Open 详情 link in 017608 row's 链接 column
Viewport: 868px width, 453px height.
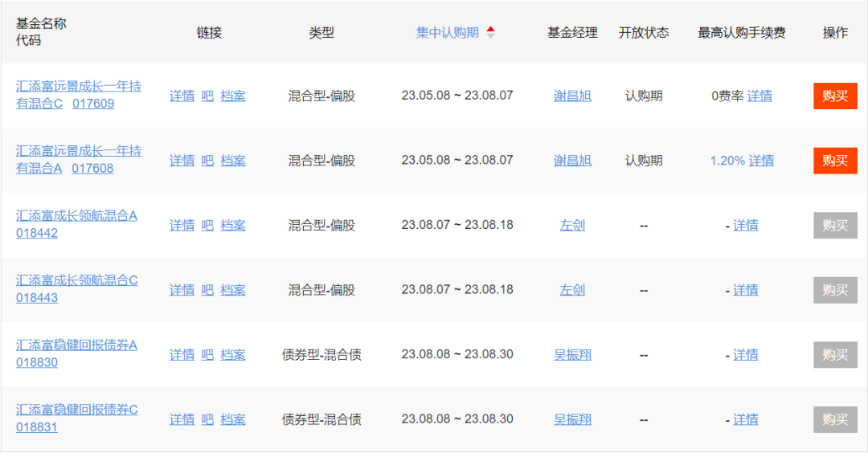tap(182, 161)
